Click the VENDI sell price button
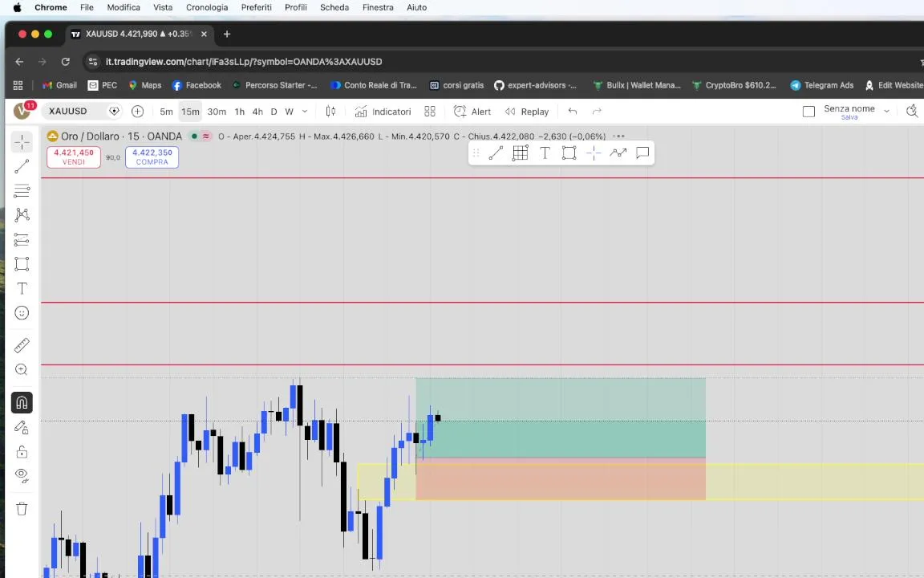 74,157
